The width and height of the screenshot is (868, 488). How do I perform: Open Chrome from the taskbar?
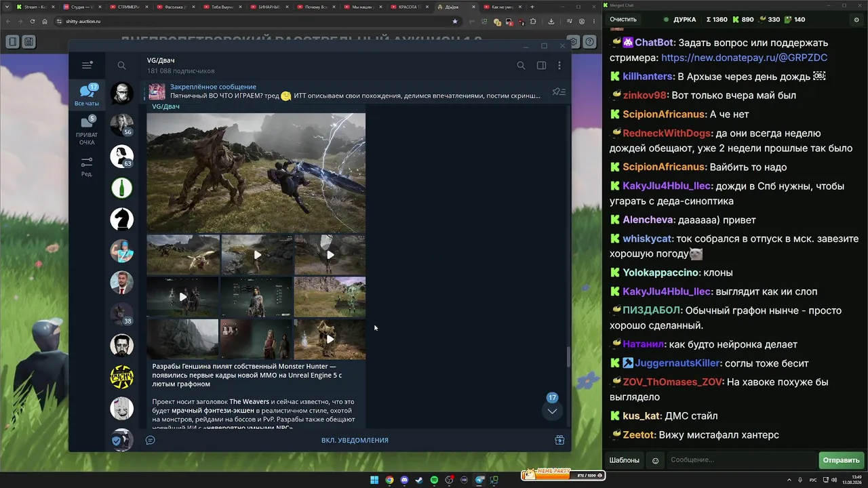click(389, 480)
